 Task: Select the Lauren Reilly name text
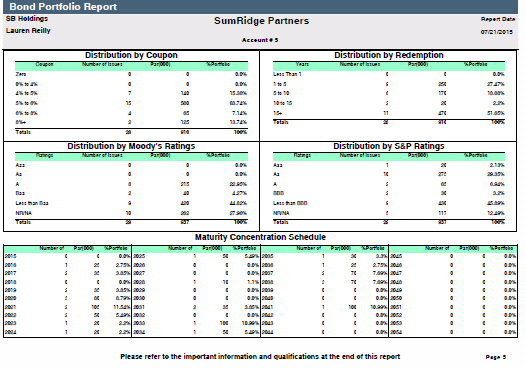point(28,31)
